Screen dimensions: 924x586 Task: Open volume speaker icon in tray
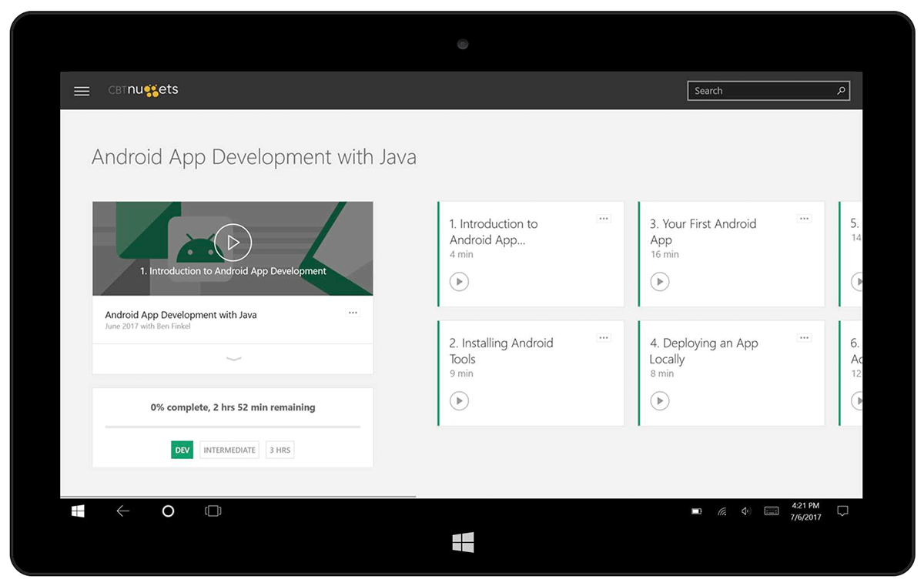pyautogui.click(x=745, y=511)
